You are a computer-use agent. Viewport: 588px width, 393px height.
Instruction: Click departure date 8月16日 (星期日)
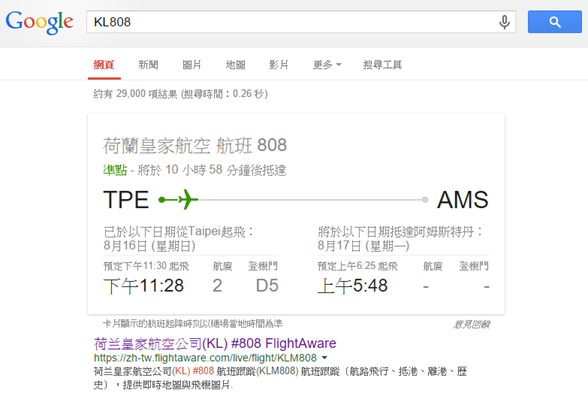[x=150, y=246]
